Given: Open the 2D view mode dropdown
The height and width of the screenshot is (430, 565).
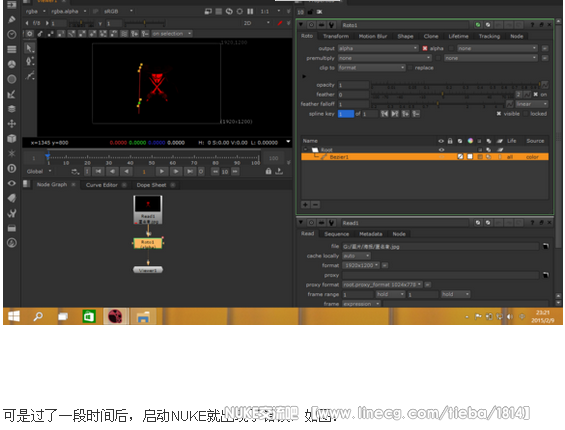Looking at the screenshot, I should point(257,23).
